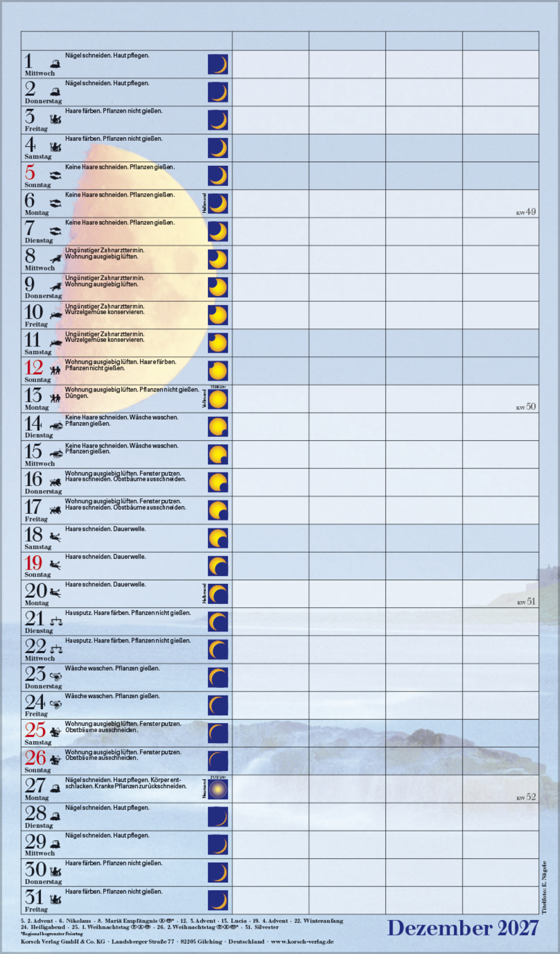The height and width of the screenshot is (954, 560).
Task: Click the tip text for day 10
Action: pyautogui.click(x=105, y=309)
